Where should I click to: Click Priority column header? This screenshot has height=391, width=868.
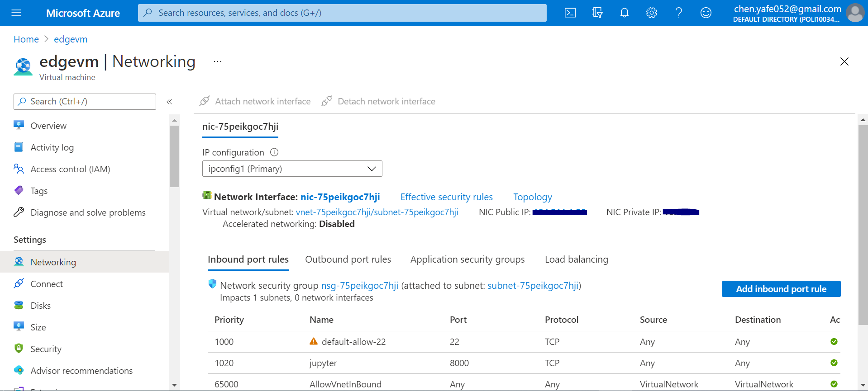click(229, 320)
